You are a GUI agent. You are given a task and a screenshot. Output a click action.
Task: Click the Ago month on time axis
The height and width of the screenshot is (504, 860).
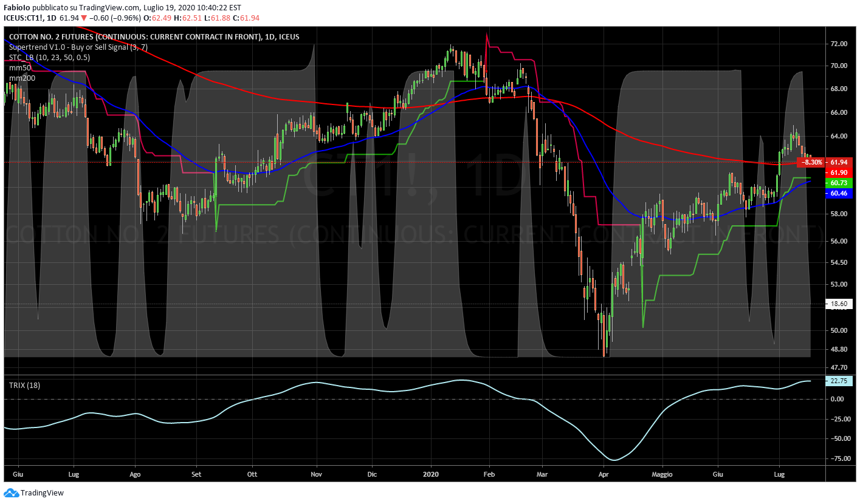tap(136, 474)
